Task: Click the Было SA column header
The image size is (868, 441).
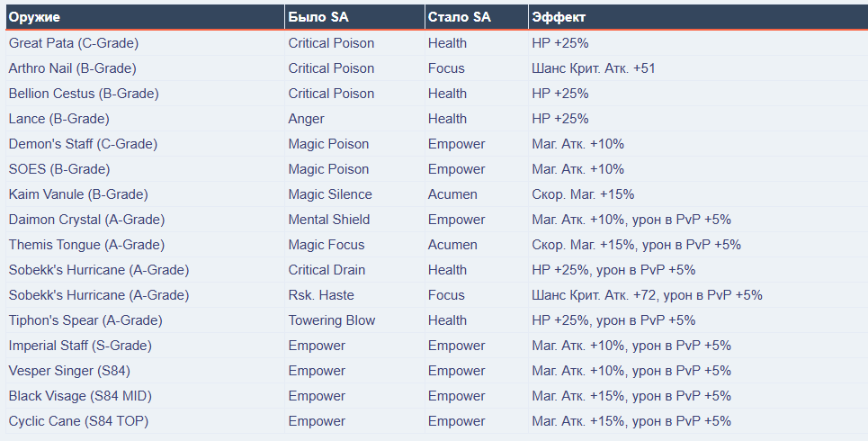Action: pos(321,17)
